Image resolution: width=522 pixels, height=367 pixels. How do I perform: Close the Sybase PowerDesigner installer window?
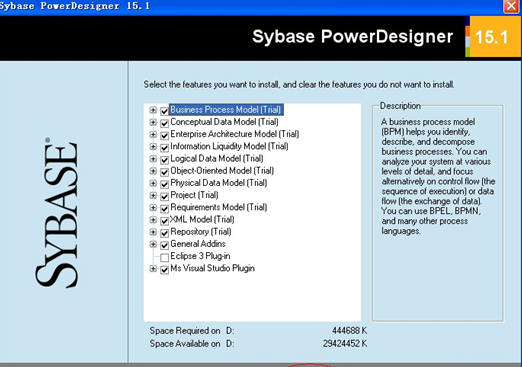tap(511, 6)
